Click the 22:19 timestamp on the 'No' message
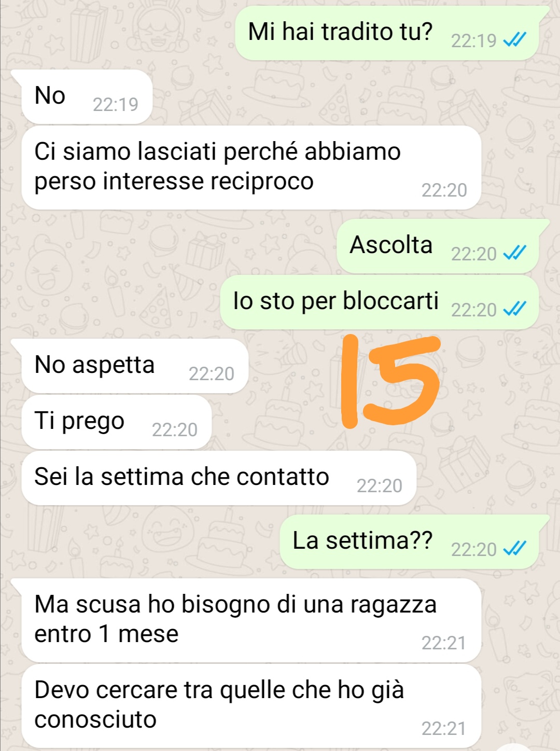Screen dimensions: 560x751 (x=115, y=105)
